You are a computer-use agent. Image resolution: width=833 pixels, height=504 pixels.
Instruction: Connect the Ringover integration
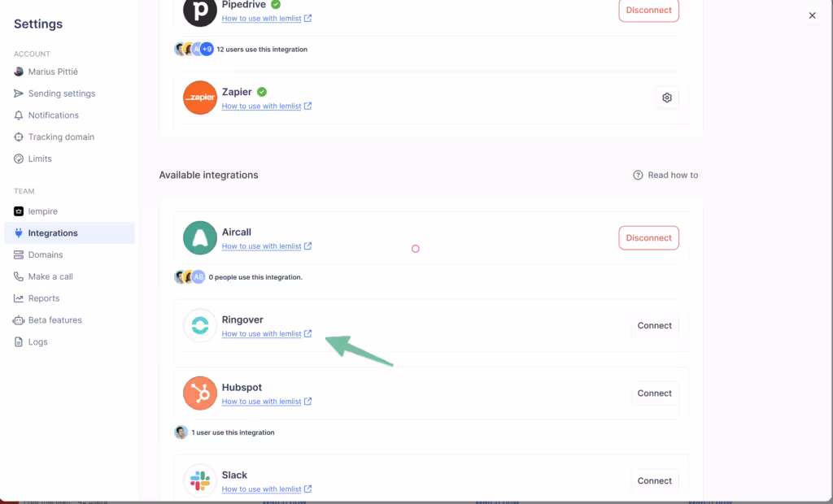click(654, 326)
